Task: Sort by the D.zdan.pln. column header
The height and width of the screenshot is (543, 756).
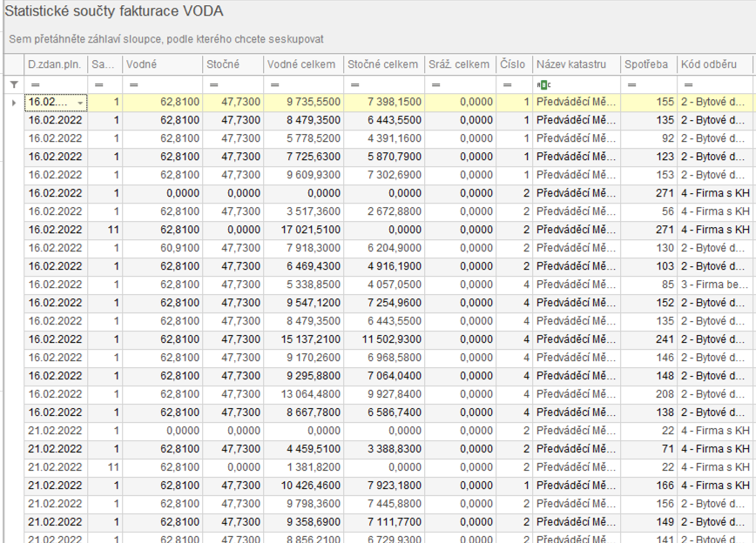Action: pos(56,64)
